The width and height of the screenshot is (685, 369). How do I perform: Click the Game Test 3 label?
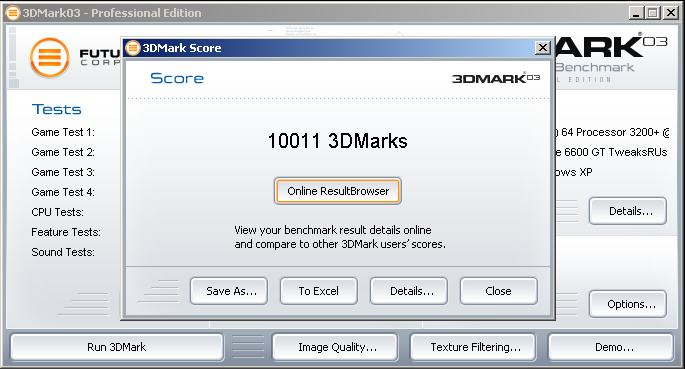point(63,172)
